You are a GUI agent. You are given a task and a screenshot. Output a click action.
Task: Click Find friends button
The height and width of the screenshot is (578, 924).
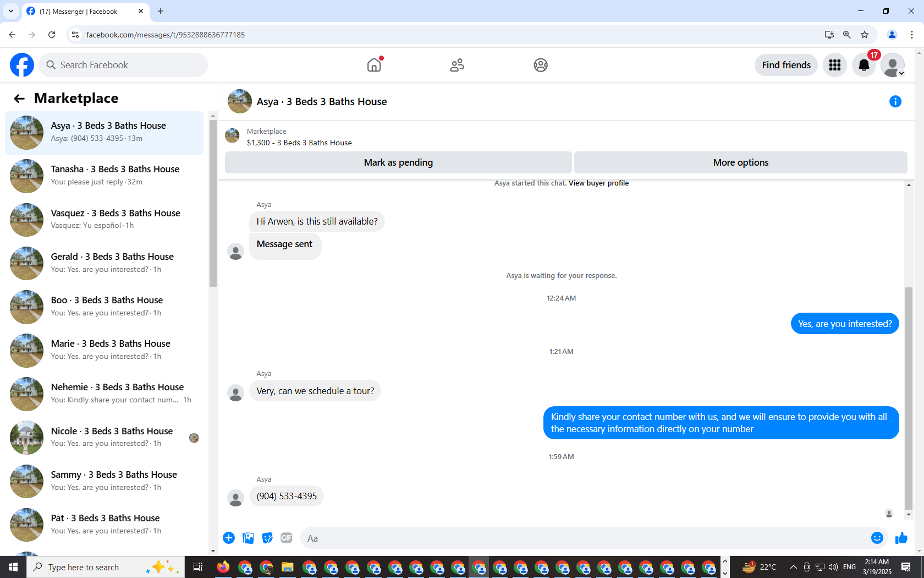tap(786, 65)
